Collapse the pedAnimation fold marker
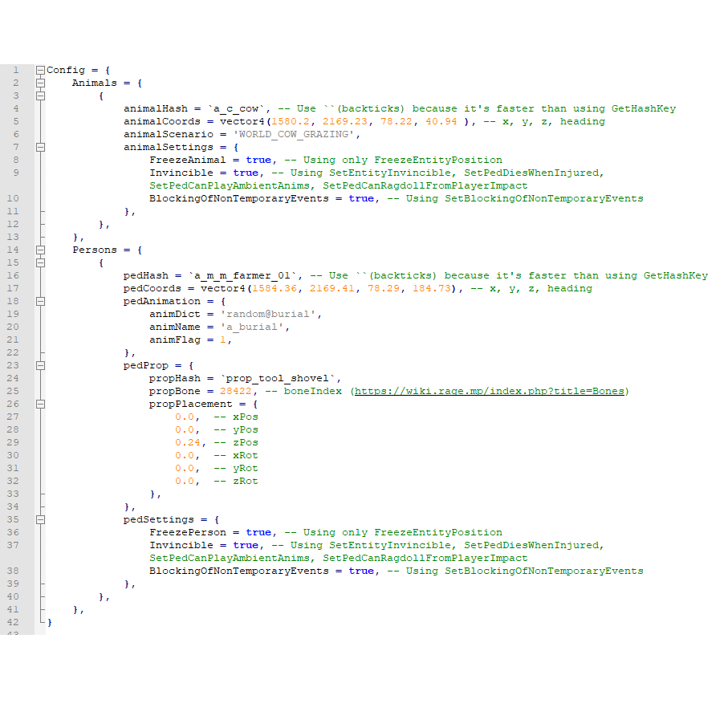Screen dimensions: 728x728 tap(40, 301)
